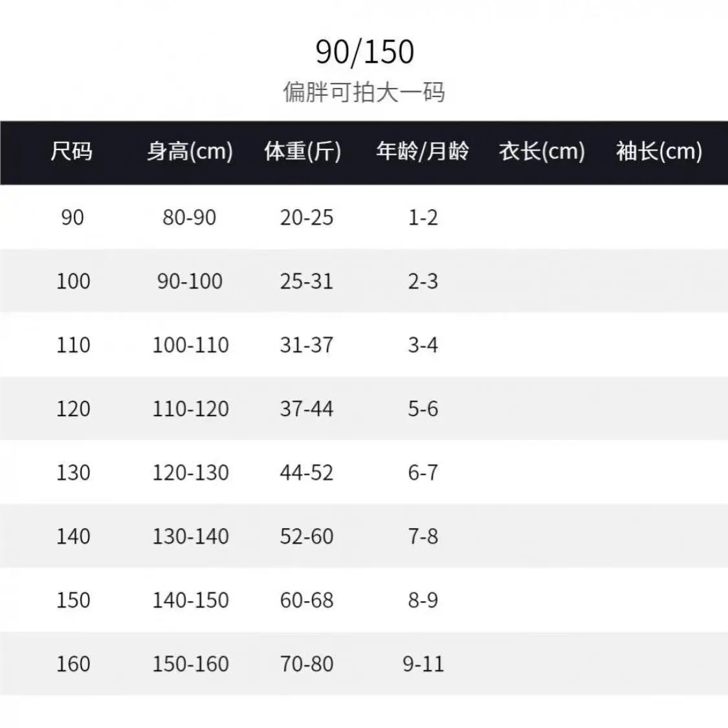Click the 90/150 title text
Screen dimensions: 728x728
coord(364,52)
